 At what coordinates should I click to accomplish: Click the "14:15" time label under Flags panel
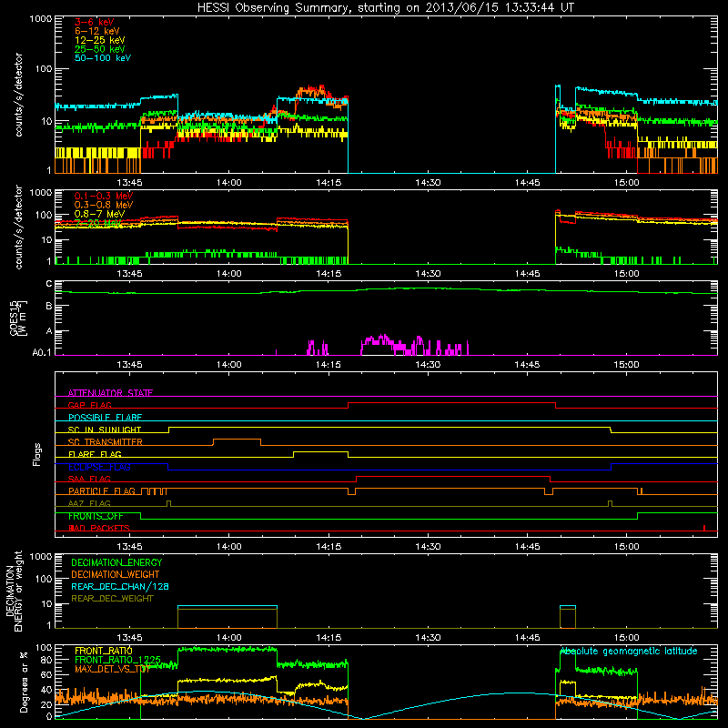328,547
